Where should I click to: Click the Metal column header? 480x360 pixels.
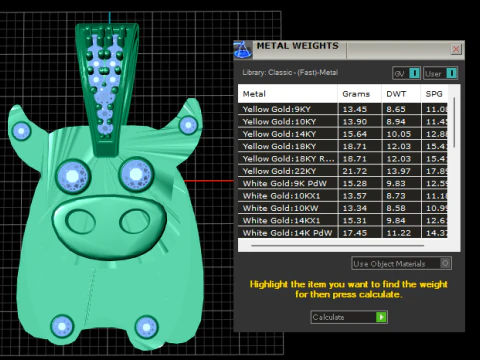pos(287,94)
